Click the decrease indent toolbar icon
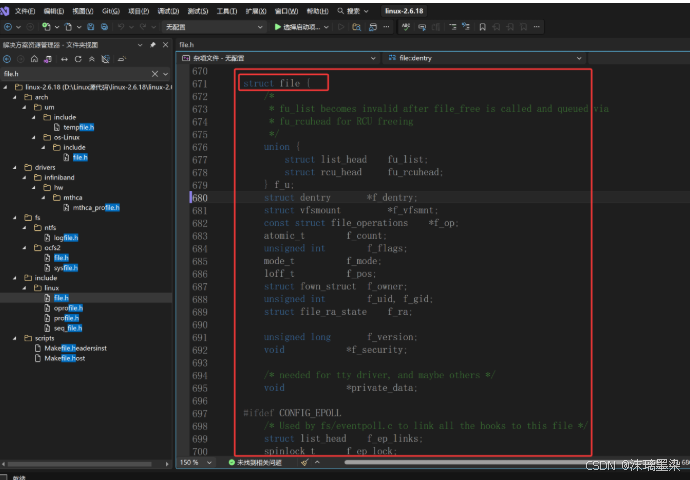The image size is (690, 480). click(x=452, y=27)
